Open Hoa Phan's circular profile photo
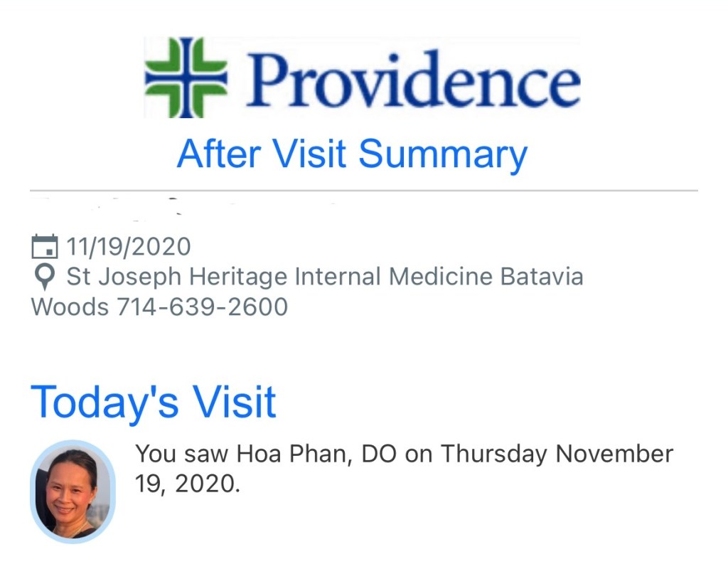728x574 pixels. click(x=73, y=491)
